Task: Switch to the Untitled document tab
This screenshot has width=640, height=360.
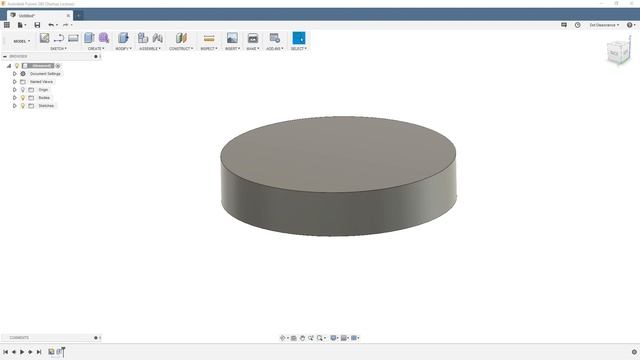Action: coord(40,16)
